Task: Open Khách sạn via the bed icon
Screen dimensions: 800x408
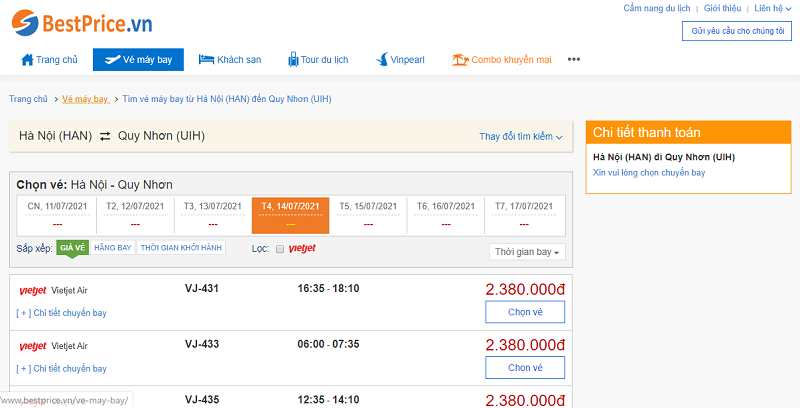Action: tap(206, 60)
